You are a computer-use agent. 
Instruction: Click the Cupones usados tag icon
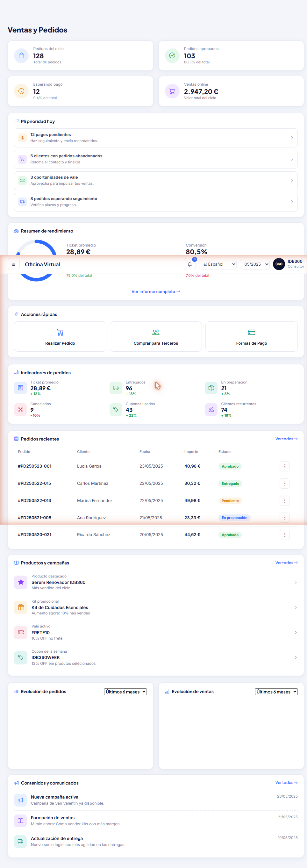point(116,410)
